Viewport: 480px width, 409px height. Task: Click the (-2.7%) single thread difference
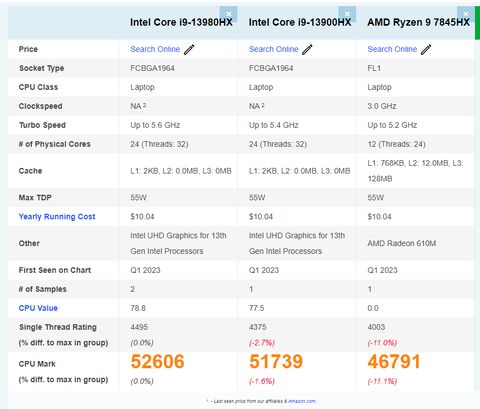click(262, 343)
